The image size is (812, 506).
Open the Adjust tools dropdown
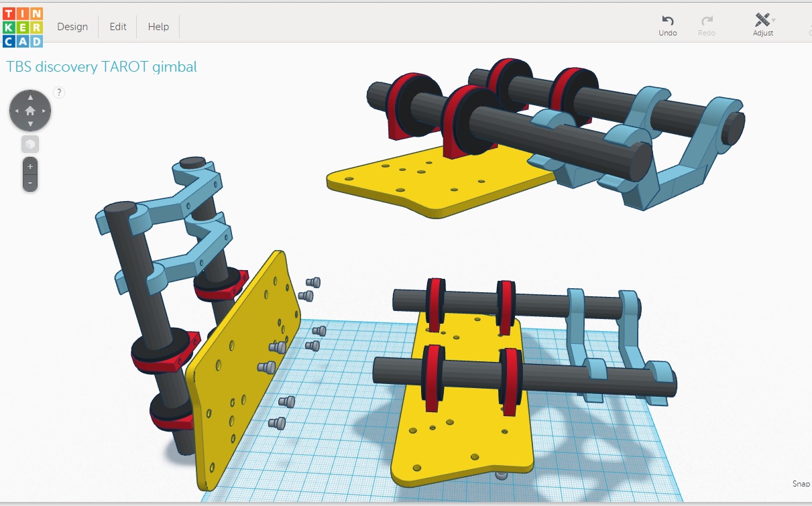click(x=763, y=25)
